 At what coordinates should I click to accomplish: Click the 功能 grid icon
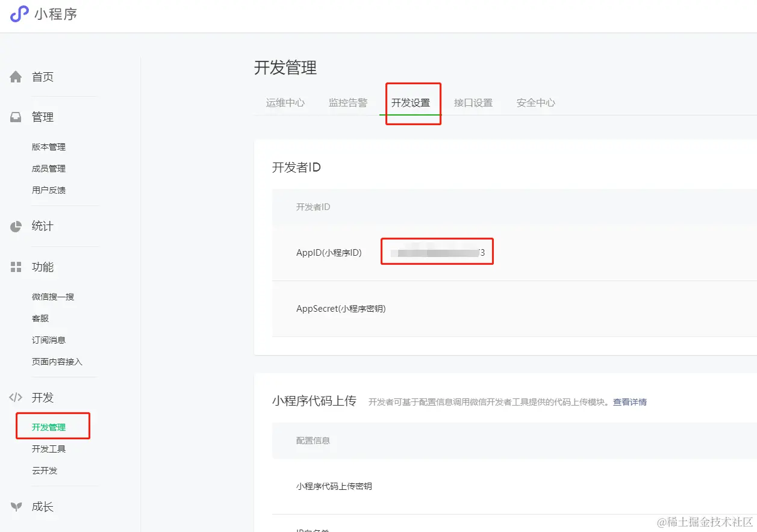[x=15, y=267]
